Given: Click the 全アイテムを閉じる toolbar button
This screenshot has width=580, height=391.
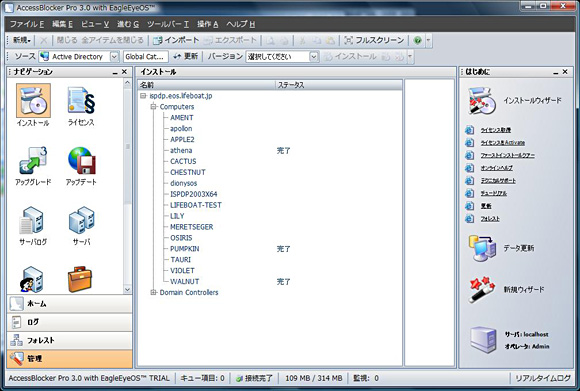Looking at the screenshot, I should (x=112, y=40).
